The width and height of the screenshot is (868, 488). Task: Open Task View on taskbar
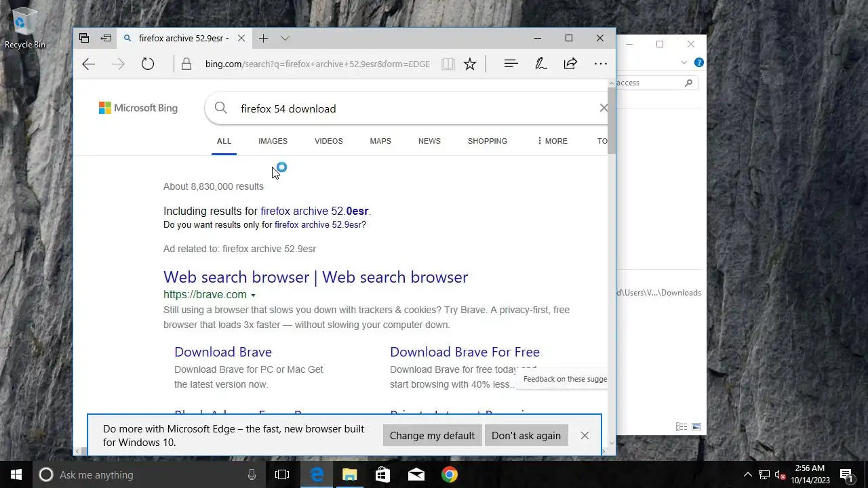pyautogui.click(x=282, y=474)
